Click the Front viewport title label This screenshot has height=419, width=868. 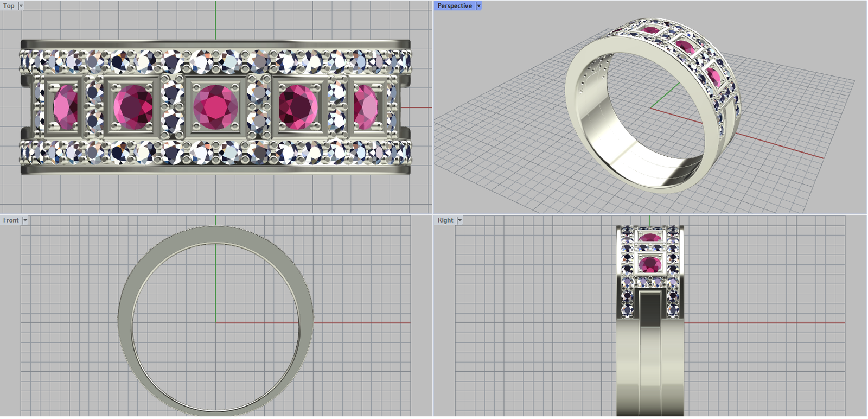pyautogui.click(x=11, y=220)
